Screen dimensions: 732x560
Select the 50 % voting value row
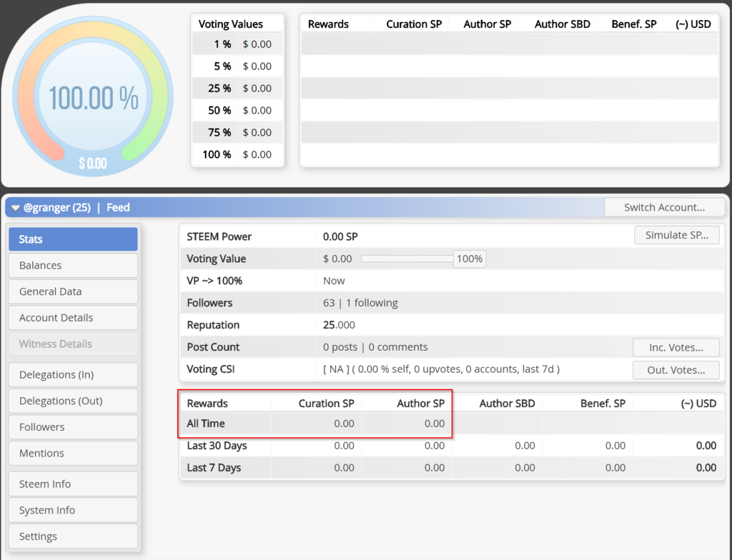point(237,111)
